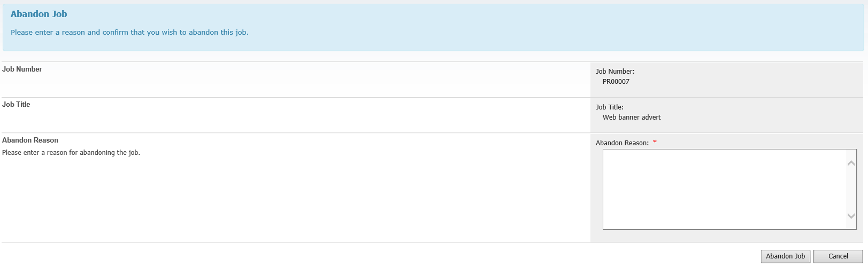
Task: Select the Web banner advert title value
Action: (x=632, y=117)
